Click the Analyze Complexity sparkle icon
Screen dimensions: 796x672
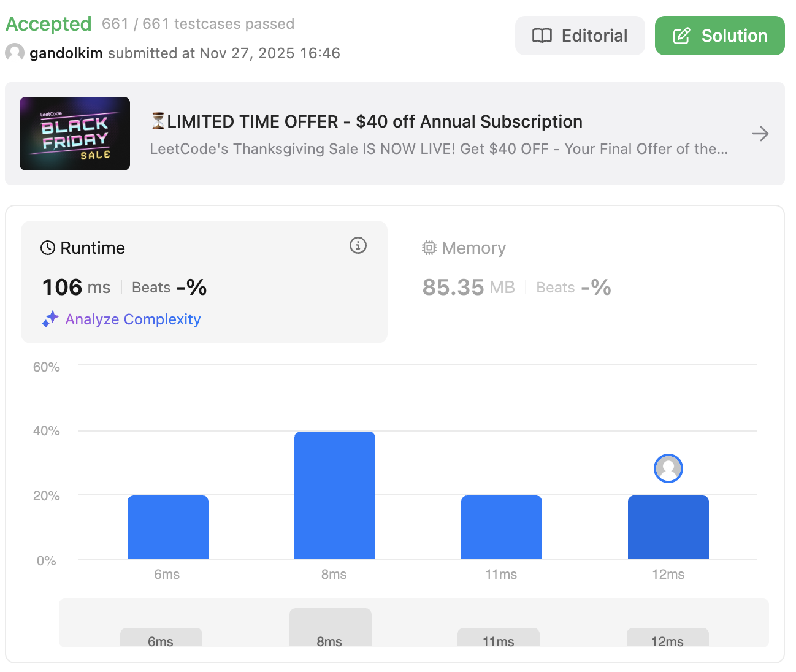[x=50, y=319]
